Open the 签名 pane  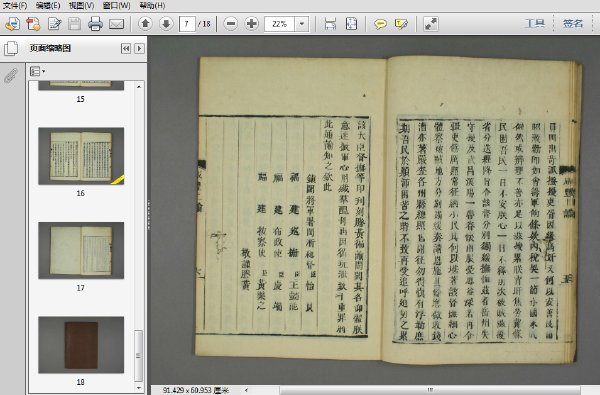573,24
